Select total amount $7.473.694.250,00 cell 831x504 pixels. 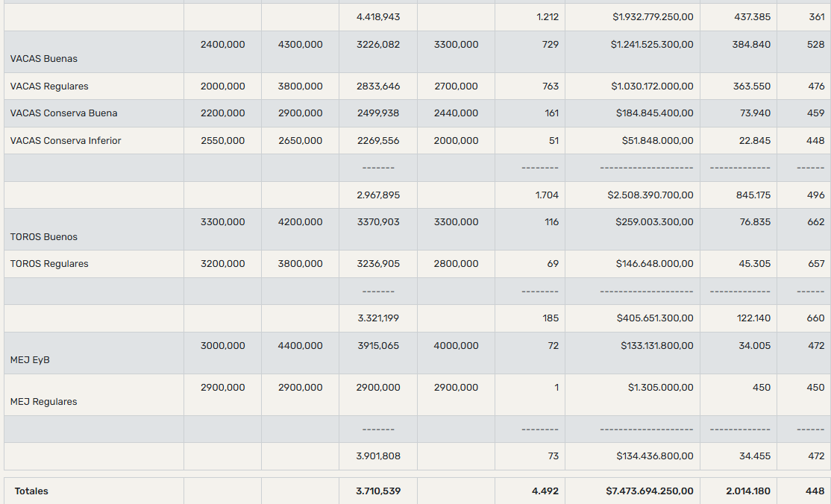(x=633, y=491)
